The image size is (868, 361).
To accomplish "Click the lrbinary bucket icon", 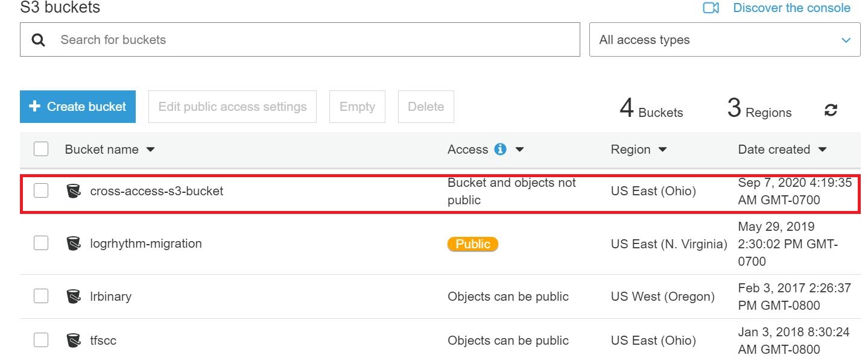I will (74, 296).
